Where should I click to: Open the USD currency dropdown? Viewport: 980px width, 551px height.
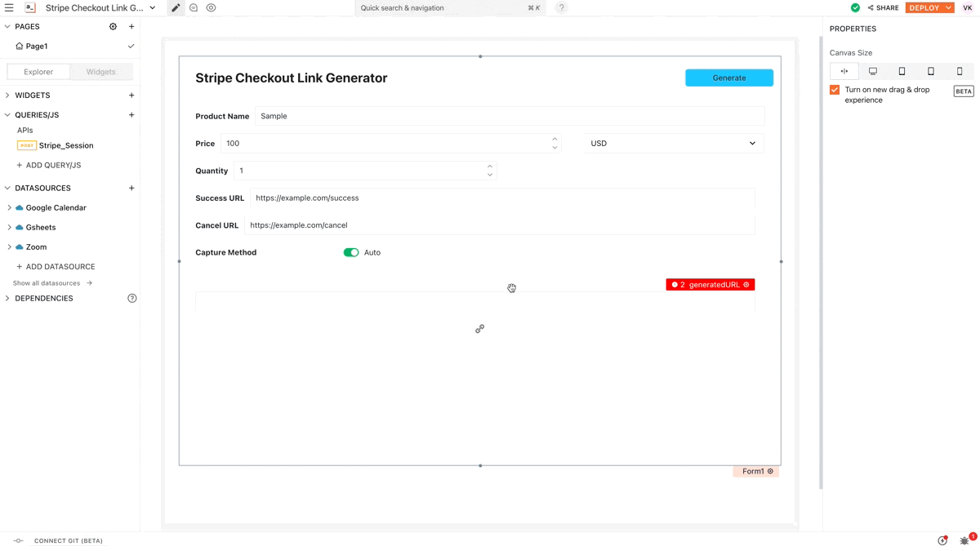(674, 144)
